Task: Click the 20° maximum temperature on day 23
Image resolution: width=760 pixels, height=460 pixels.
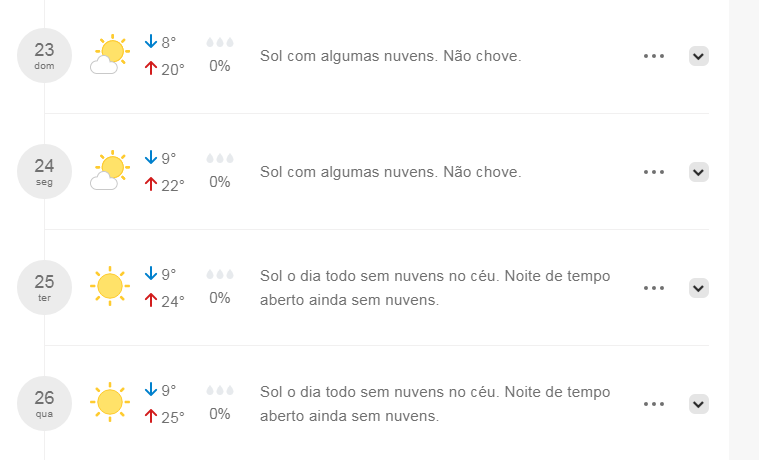Action: pyautogui.click(x=165, y=69)
